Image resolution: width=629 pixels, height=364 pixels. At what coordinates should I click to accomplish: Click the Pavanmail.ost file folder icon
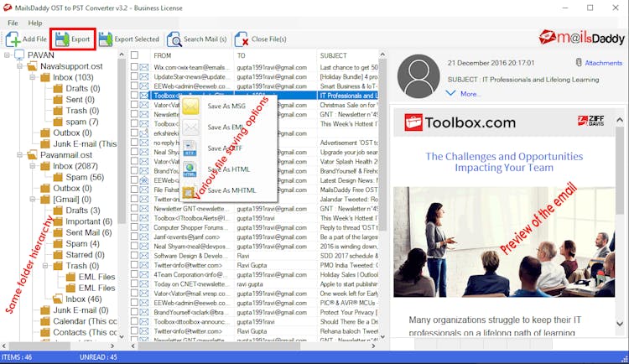(x=32, y=155)
